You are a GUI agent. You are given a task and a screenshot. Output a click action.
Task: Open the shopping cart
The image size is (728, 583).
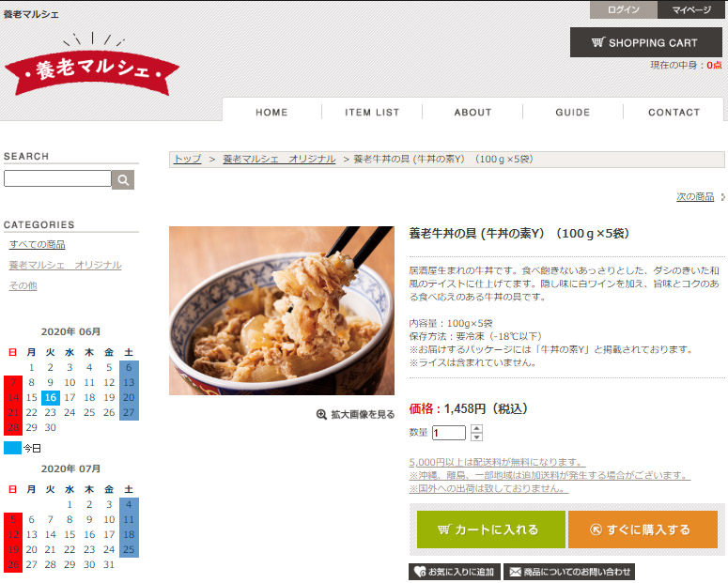coord(646,42)
